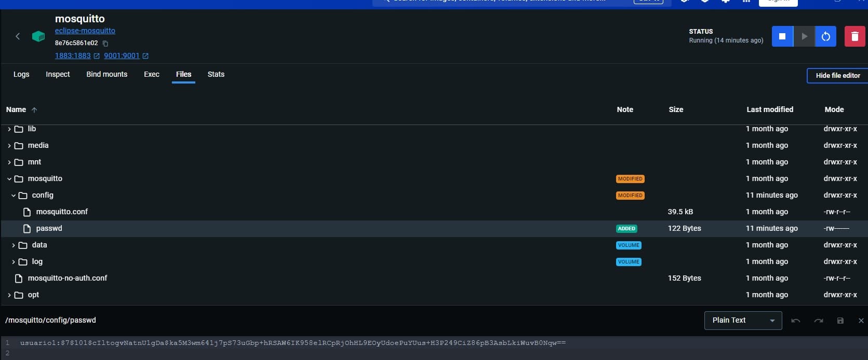The image size is (868, 360).
Task: Click the redo icon in file editor
Action: tap(819, 321)
